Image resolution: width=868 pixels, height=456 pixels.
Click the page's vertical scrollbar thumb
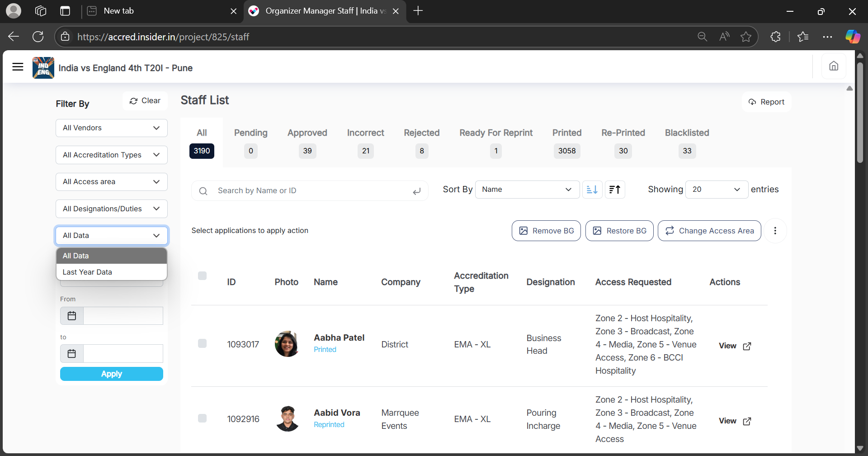pos(860,113)
